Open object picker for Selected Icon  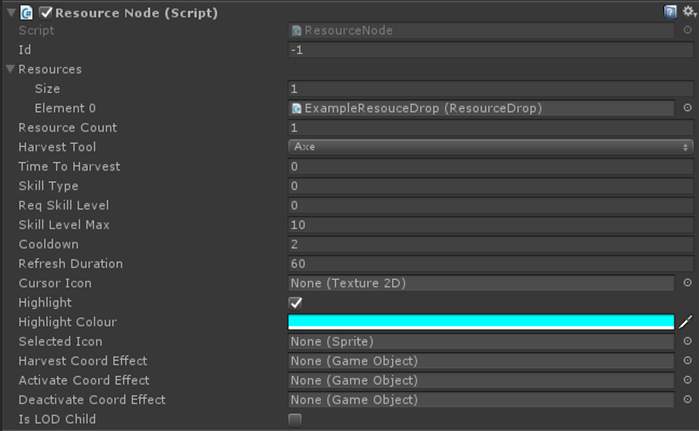(687, 342)
